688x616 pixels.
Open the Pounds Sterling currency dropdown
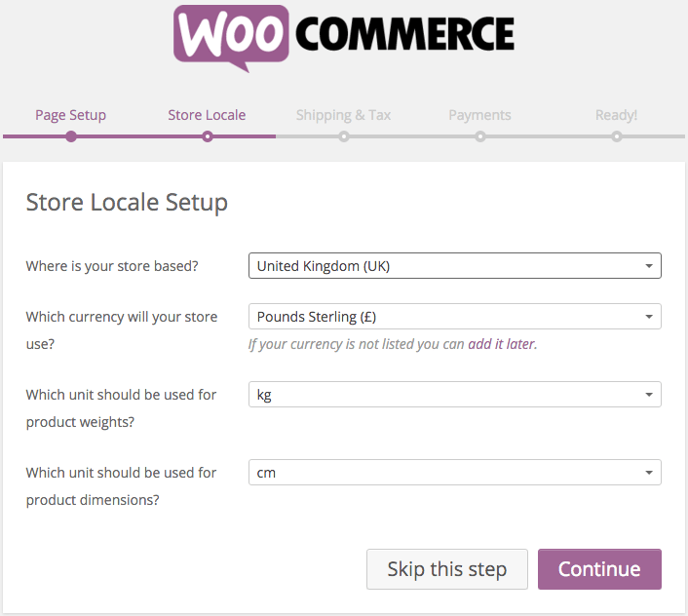click(x=454, y=317)
